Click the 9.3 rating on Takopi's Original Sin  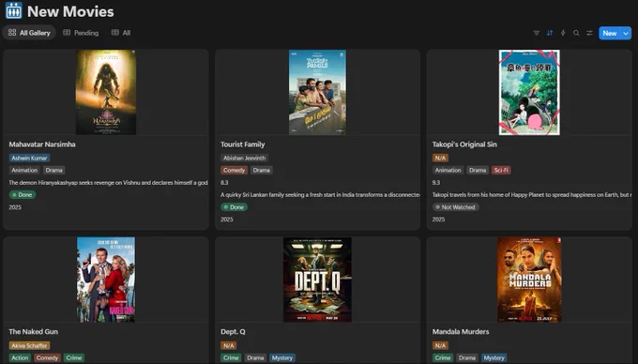click(436, 183)
